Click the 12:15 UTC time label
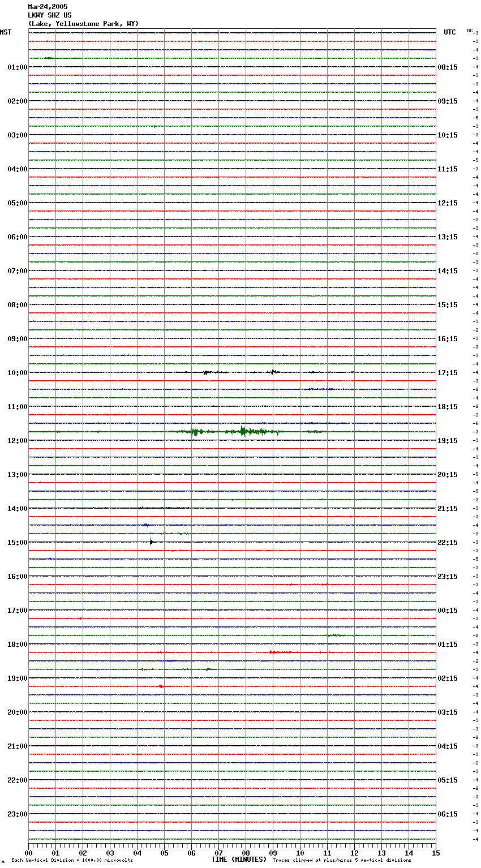This screenshot has width=481, height=868. pos(448,203)
